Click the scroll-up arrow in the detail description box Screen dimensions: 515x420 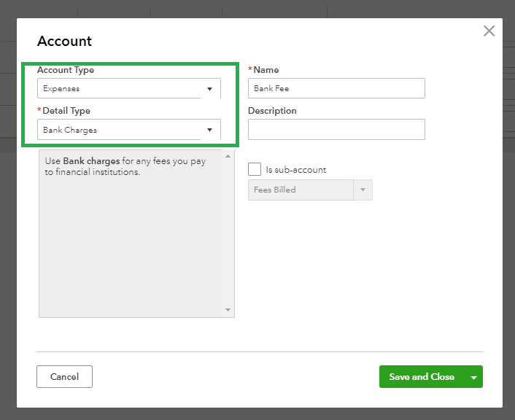coord(228,156)
